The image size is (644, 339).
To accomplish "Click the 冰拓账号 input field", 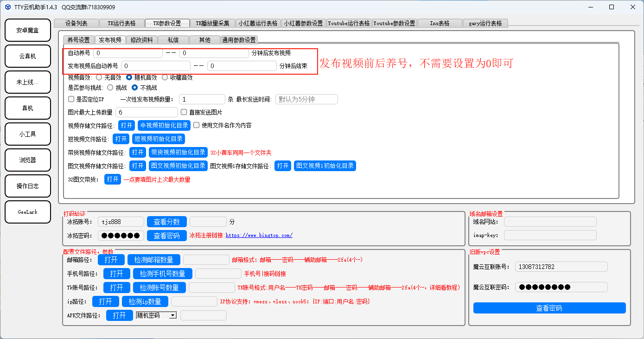I will [x=121, y=222].
